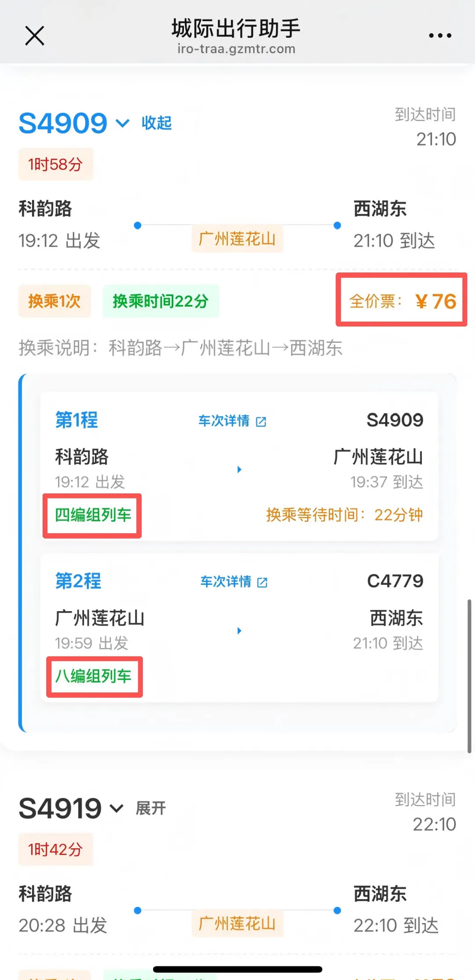
Task: Click external link icon for C4779 details
Action: (263, 583)
